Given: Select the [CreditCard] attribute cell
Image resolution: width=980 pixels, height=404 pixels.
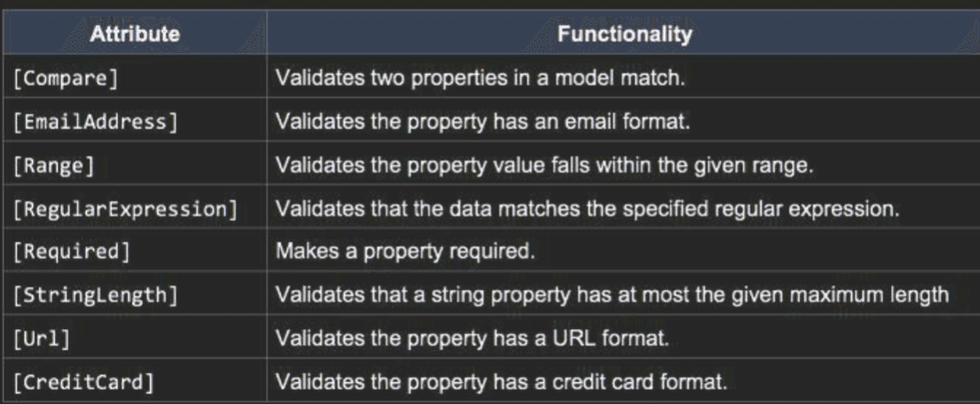Looking at the screenshot, I should pos(135,380).
